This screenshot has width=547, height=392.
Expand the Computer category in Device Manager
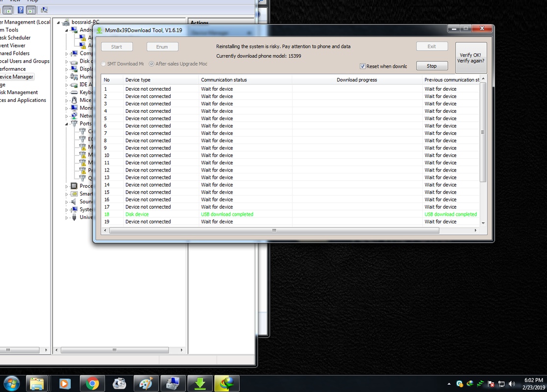[66, 54]
